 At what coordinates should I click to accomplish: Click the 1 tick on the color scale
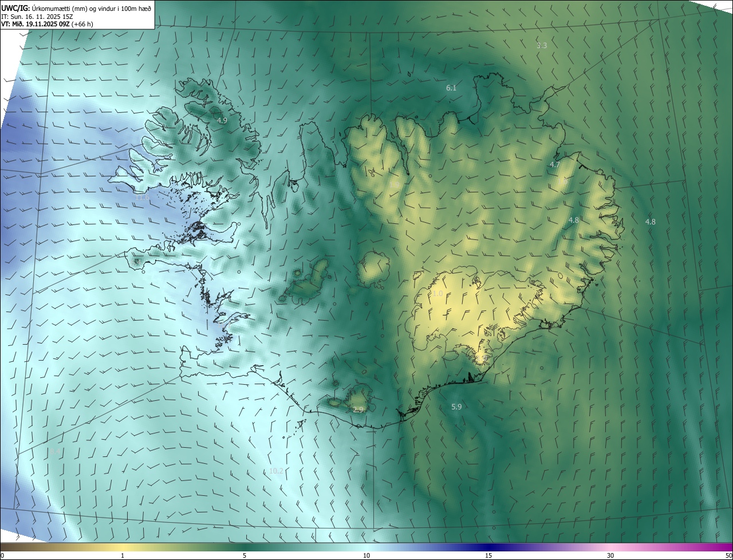(123, 555)
